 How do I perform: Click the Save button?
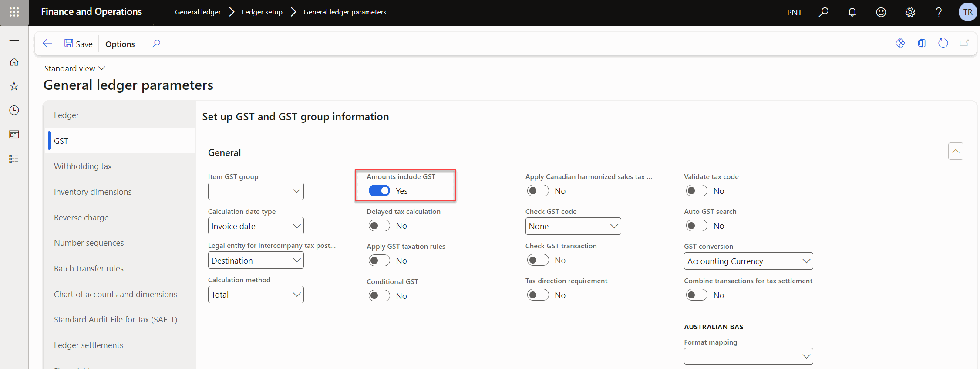(x=78, y=44)
